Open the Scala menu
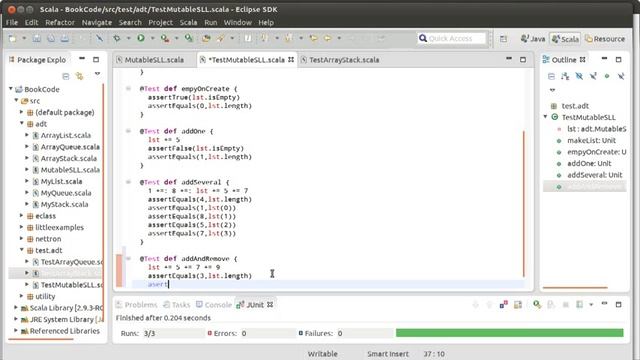This screenshot has width=640, height=360. pyautogui.click(x=189, y=22)
